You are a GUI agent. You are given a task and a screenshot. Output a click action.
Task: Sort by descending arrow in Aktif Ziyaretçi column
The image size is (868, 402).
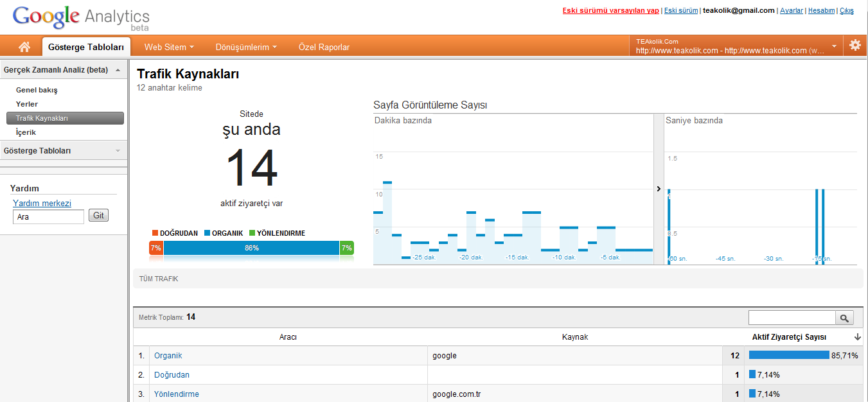[857, 337]
